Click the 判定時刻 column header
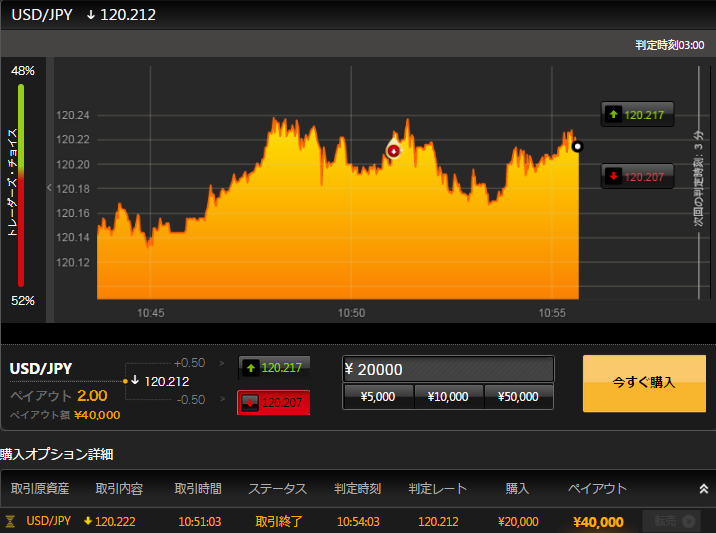This screenshot has width=716, height=533. point(358,489)
